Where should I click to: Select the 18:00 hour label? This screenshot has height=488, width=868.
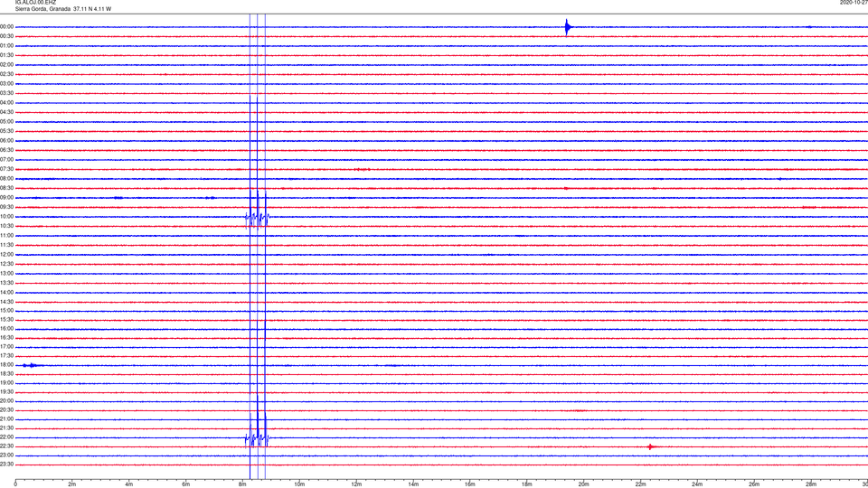point(7,364)
